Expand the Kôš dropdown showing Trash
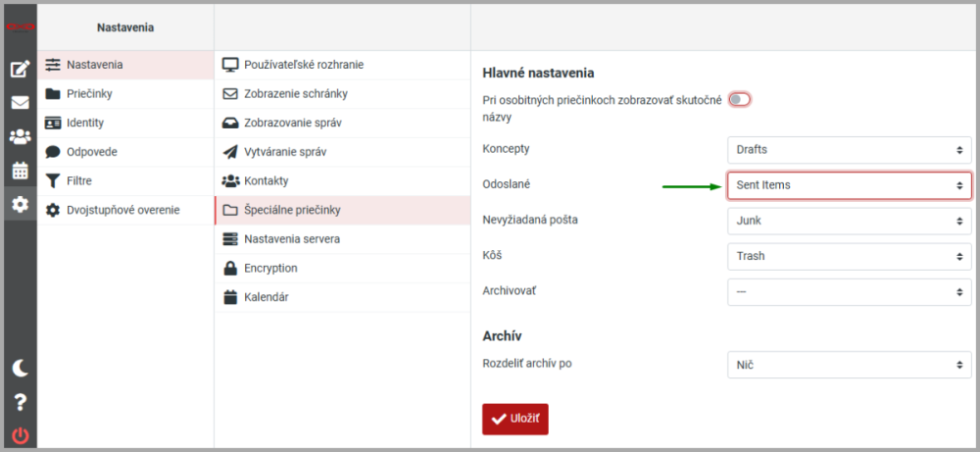980x452 pixels. pos(849,256)
